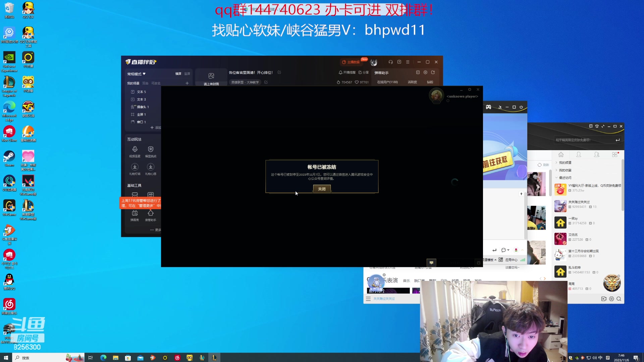Launch the 横屏挑战 challenge feature
Screen dimensions: 644x362
coord(151,151)
